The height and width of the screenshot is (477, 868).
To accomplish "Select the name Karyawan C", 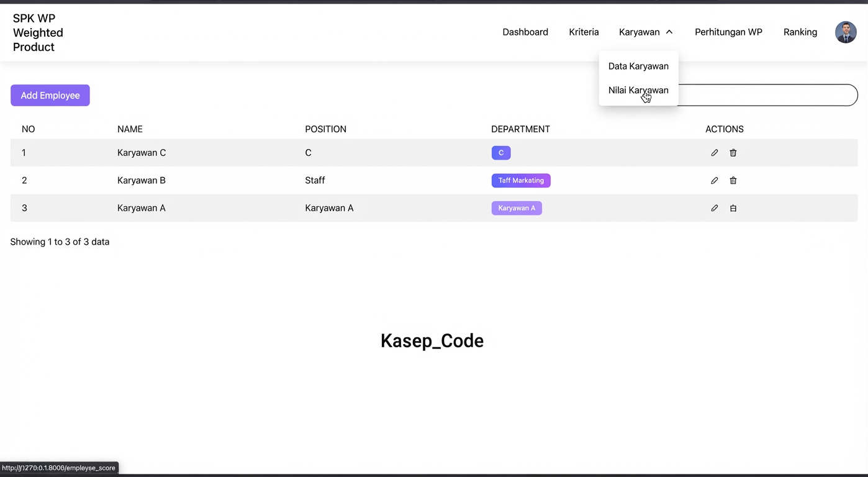I will point(142,153).
